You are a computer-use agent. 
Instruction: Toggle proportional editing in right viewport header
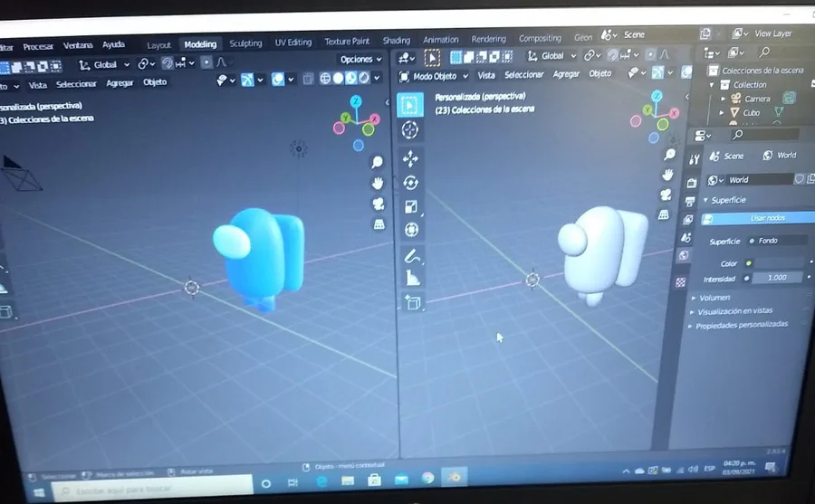point(651,54)
